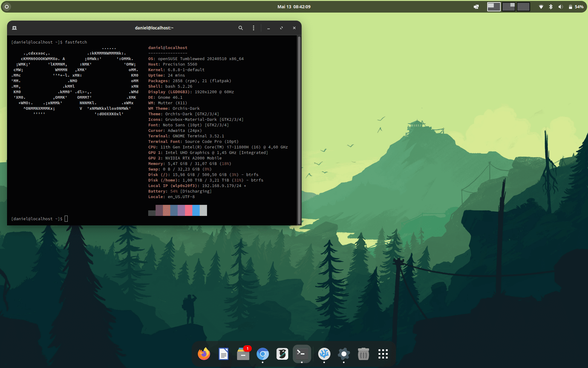588x368 pixels.
Task: Close the daniel@localhost terminal window
Action: pyautogui.click(x=294, y=28)
